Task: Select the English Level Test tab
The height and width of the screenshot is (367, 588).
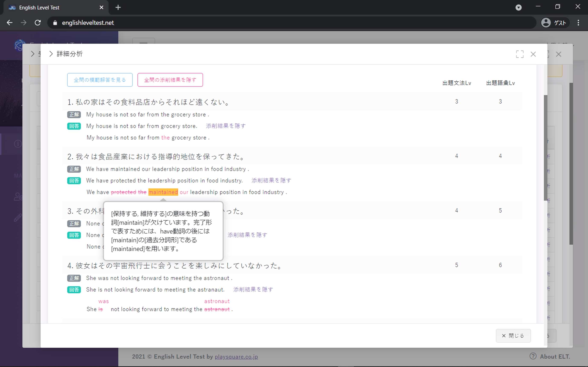Action: click(39, 7)
